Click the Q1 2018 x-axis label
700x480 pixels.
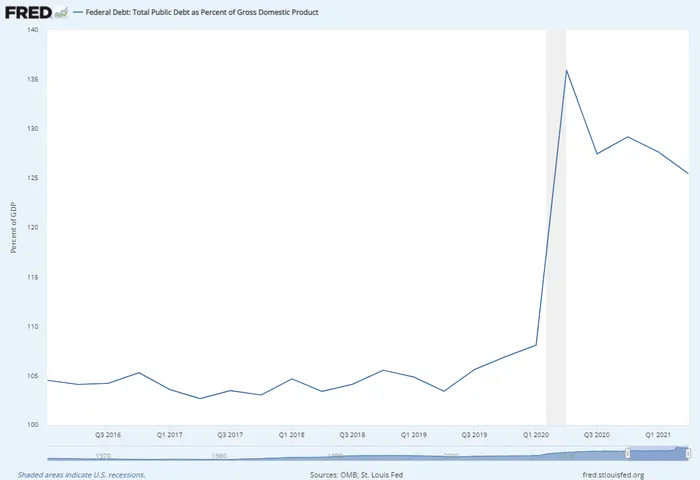click(x=292, y=435)
